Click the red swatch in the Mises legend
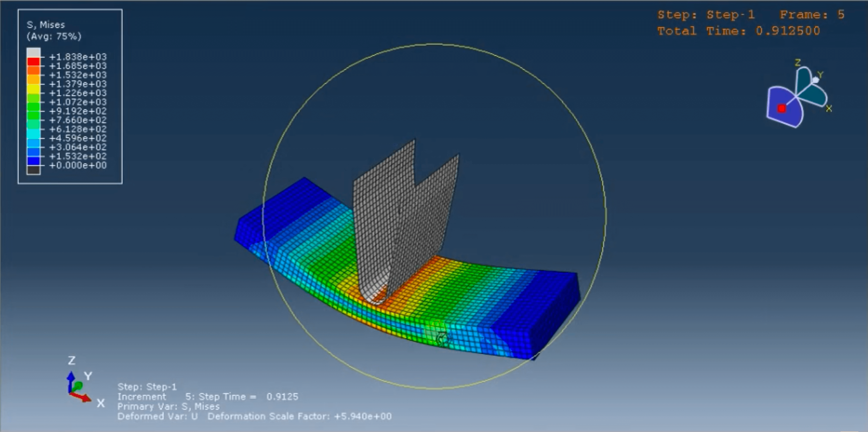Viewport: 868px width, 432px height. [x=33, y=62]
